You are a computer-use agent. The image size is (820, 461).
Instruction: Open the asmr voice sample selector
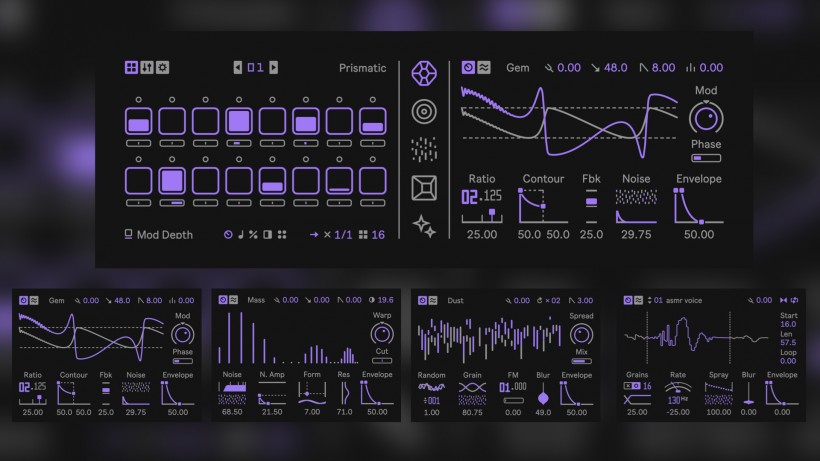(676, 299)
